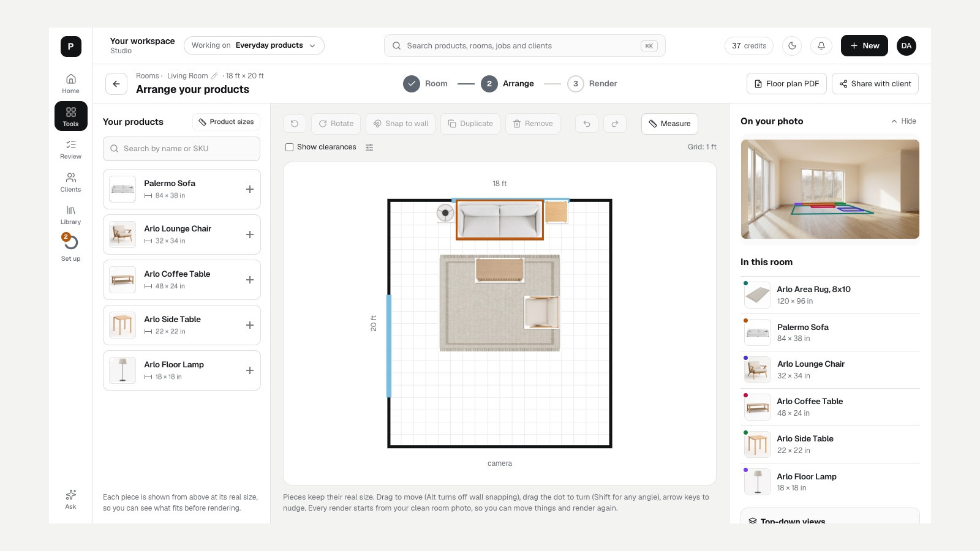Viewport: 980px width, 551px height.
Task: Go to Clients in the sidebar
Action: click(70, 182)
